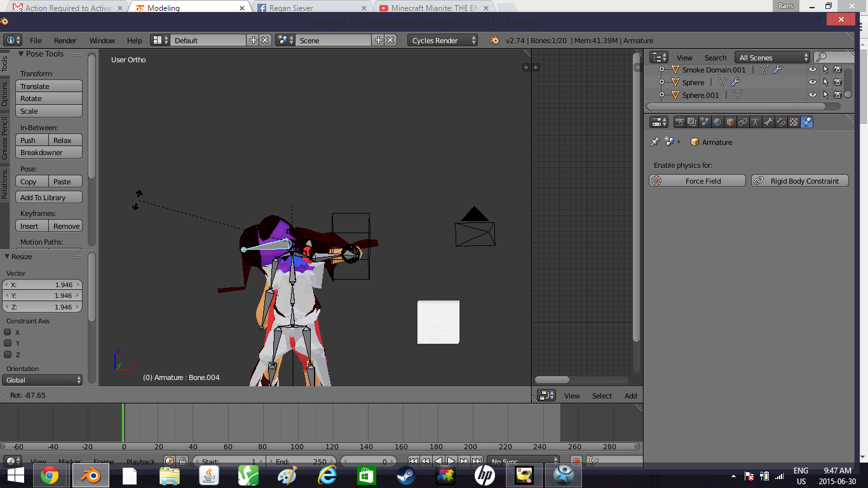Viewport: 868px width, 488px height.
Task: Open the Cycles Render engine dropdown
Action: pos(443,40)
